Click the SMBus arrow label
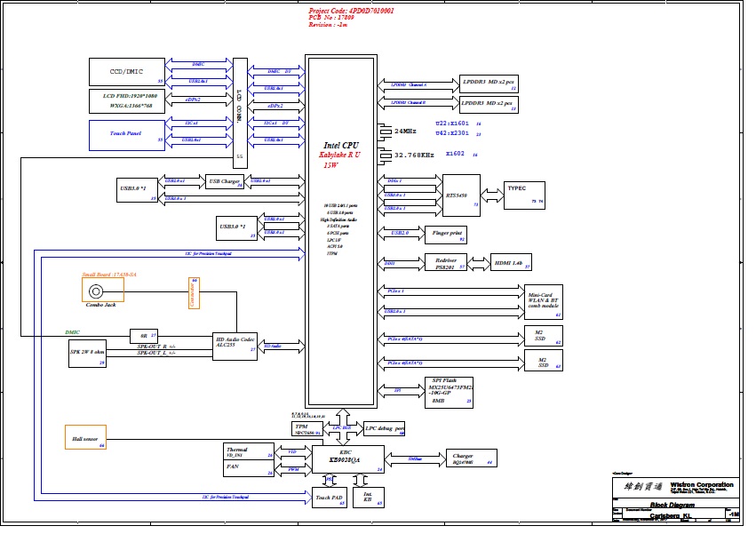The width and height of the screenshot is (756, 534). pyautogui.click(x=415, y=458)
